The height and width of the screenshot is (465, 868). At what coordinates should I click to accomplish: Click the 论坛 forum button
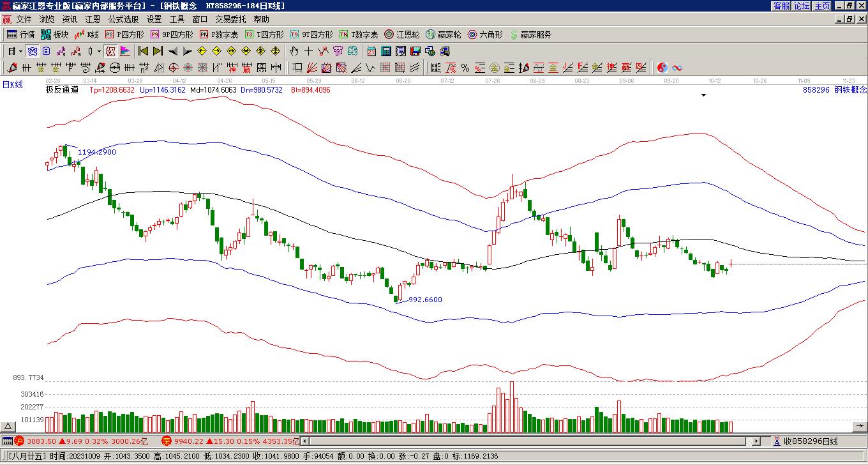tap(802, 5)
